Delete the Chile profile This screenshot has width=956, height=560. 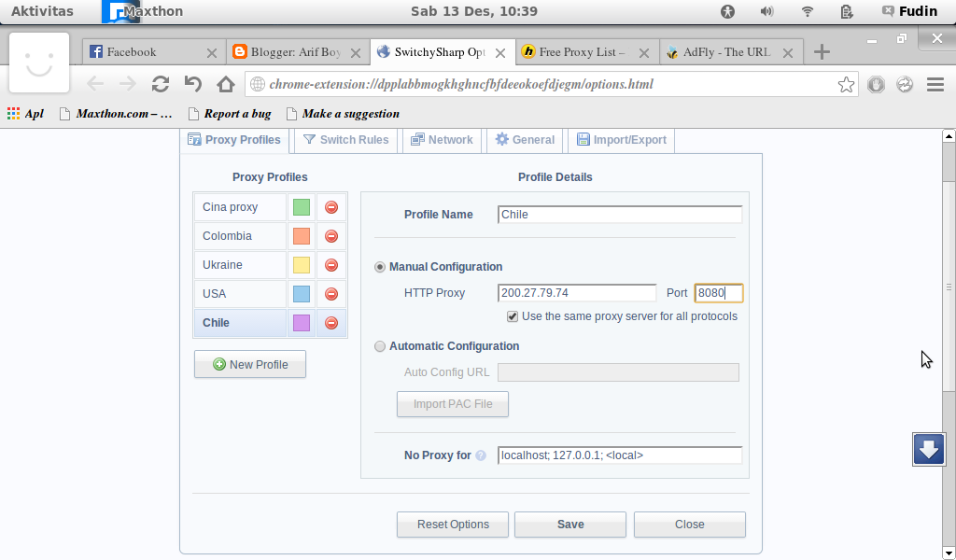coord(331,323)
